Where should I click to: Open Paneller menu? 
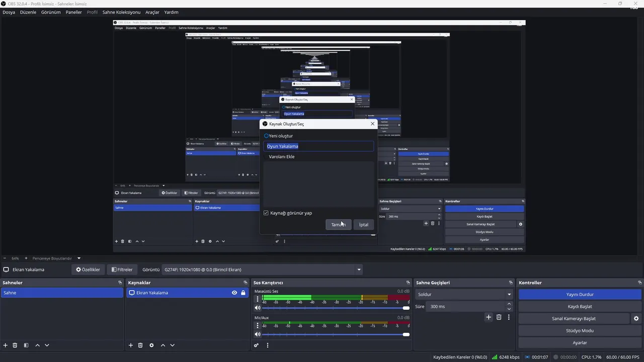tap(73, 12)
